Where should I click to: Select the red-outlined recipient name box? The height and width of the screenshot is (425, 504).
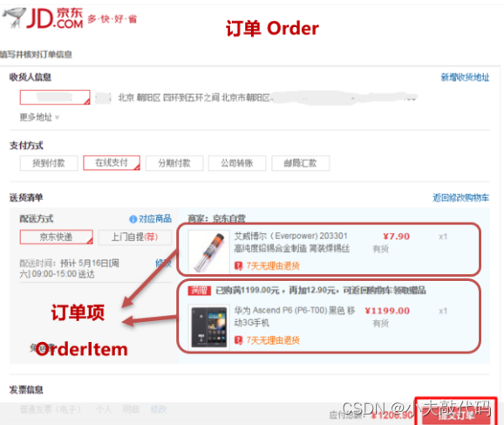(55, 97)
